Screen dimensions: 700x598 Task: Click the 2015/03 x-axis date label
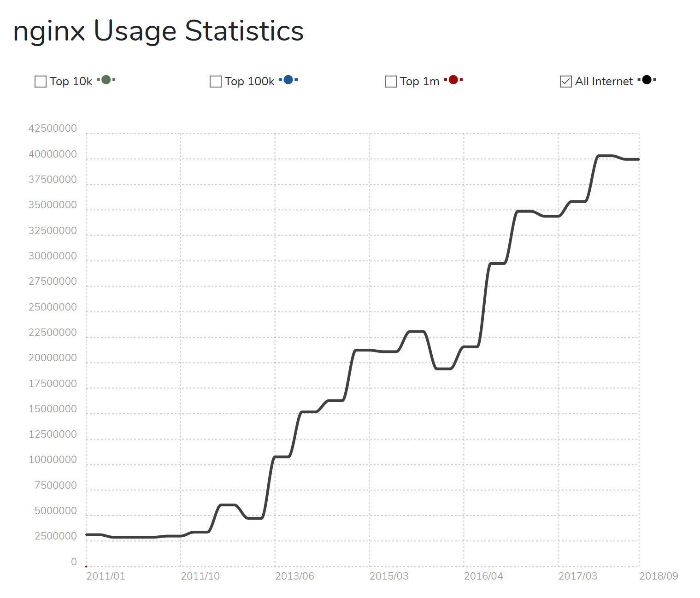(389, 576)
